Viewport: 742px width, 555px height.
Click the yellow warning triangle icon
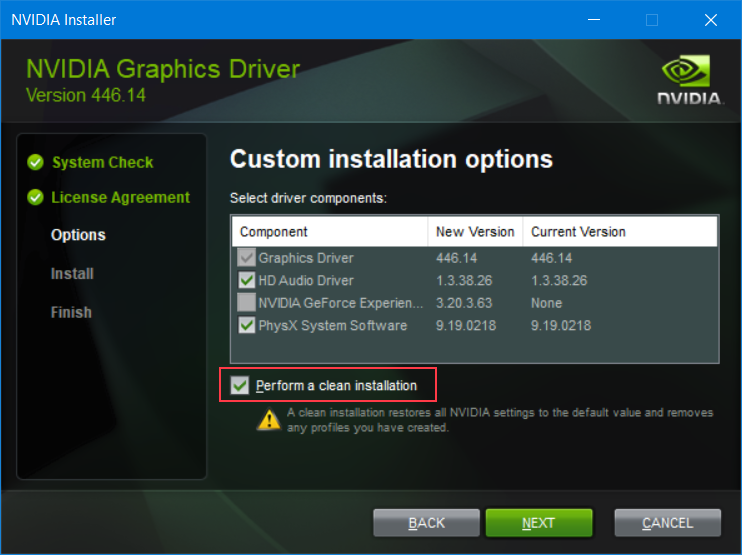[x=268, y=420]
